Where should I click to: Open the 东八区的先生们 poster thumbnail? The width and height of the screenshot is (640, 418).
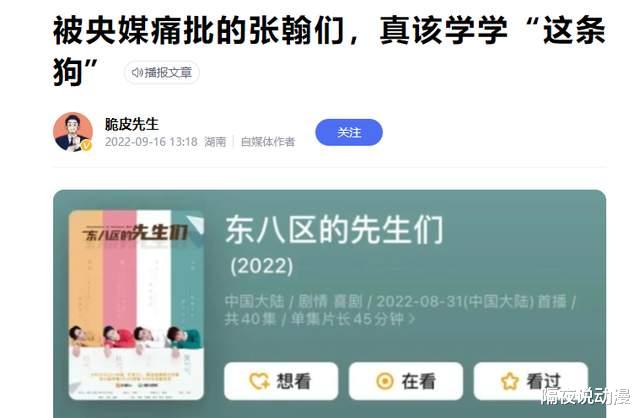coord(136,305)
